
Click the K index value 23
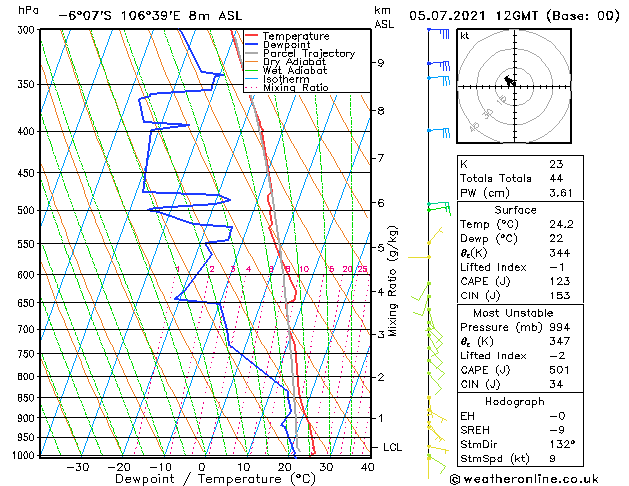coord(556,164)
